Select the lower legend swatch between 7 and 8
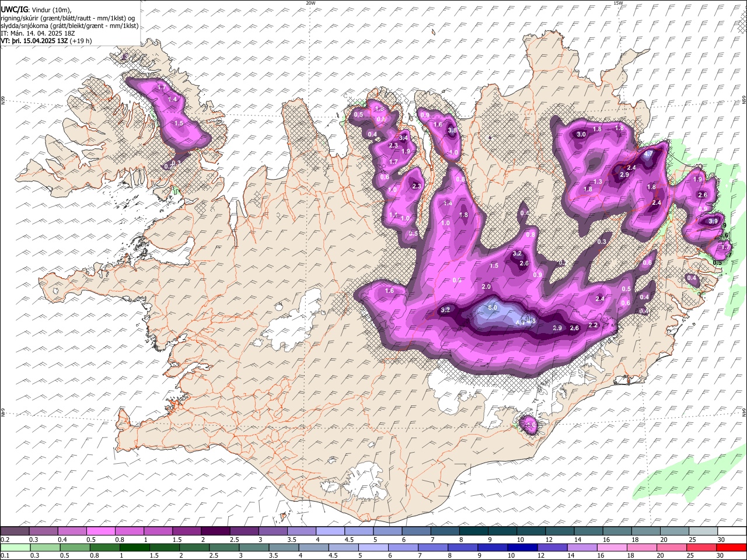Screen dimensions: 747x560 point(433,547)
